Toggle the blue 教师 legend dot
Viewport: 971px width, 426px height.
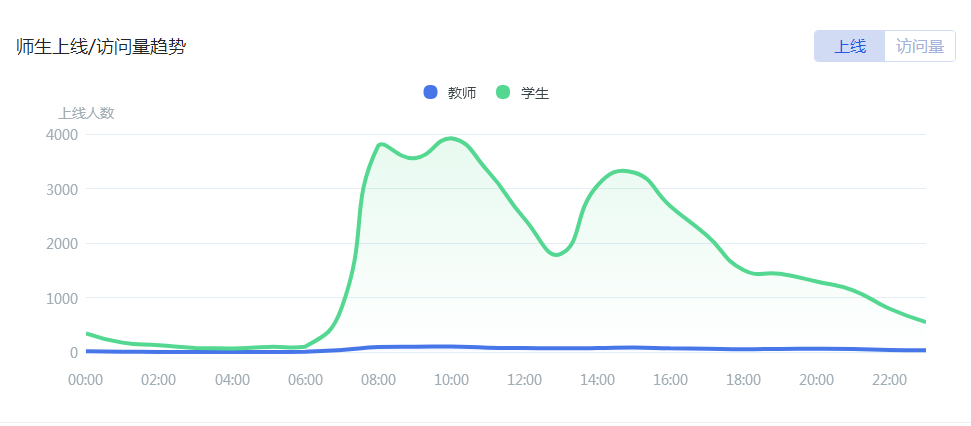pos(431,92)
